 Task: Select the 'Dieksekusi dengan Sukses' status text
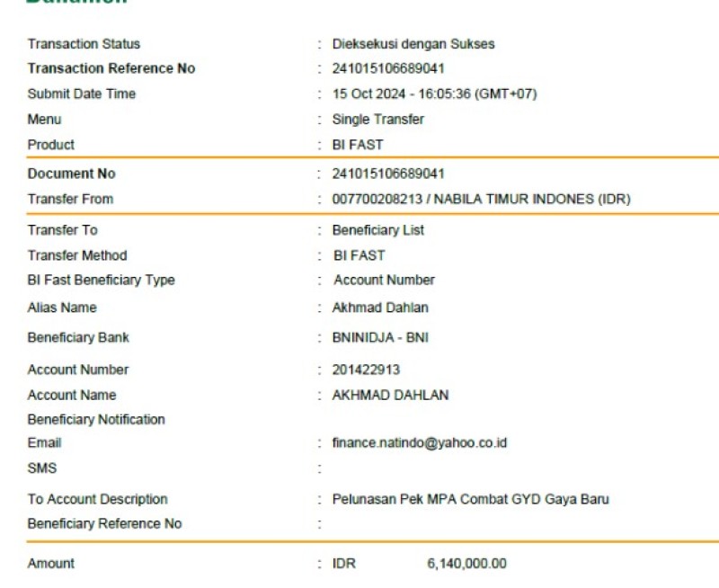413,44
